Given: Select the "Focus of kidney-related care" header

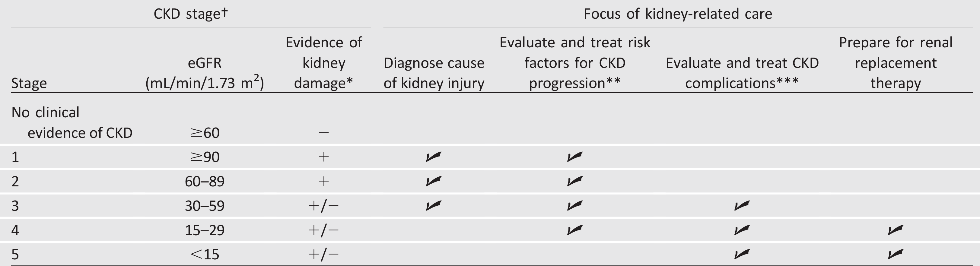Looking at the screenshot, I should point(678,14).
